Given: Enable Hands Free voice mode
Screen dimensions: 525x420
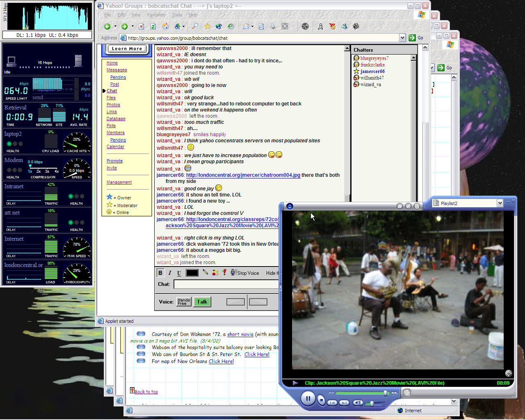Looking at the screenshot, I should point(184,302).
